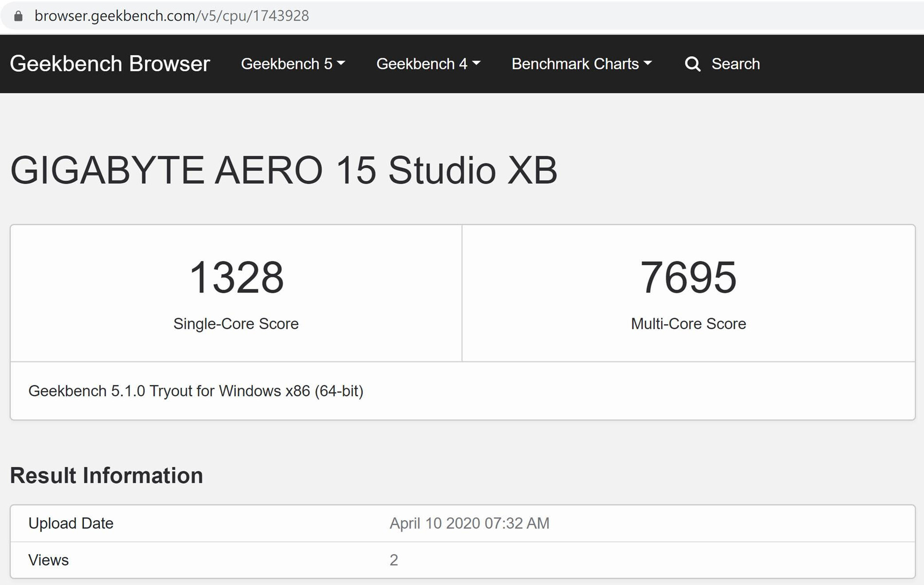Viewport: 924px width, 585px height.
Task: Open the Geekbench 5 dropdown menu
Action: click(293, 64)
